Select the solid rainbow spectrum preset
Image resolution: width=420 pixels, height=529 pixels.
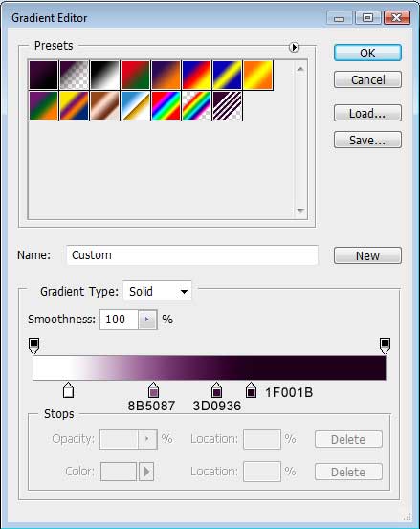point(166,105)
